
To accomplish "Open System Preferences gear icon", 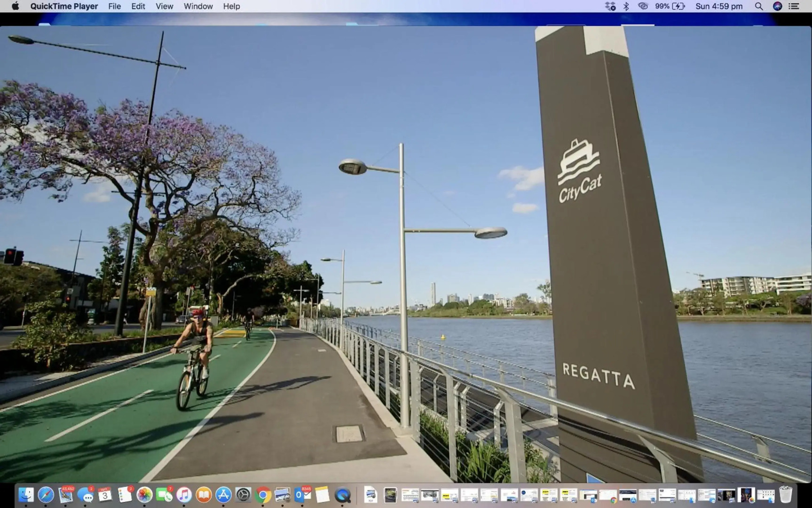I will [243, 495].
